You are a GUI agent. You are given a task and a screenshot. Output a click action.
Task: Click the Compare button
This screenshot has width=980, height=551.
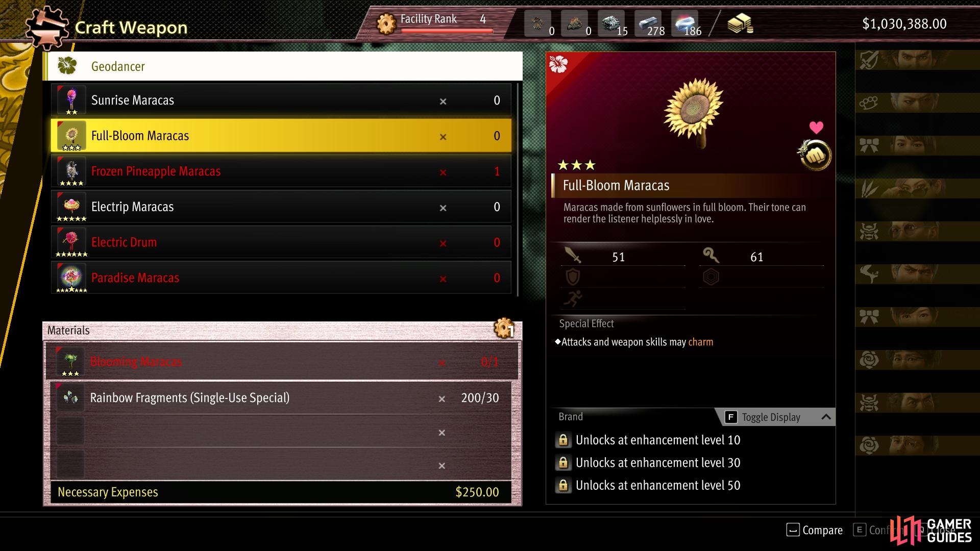click(x=815, y=530)
